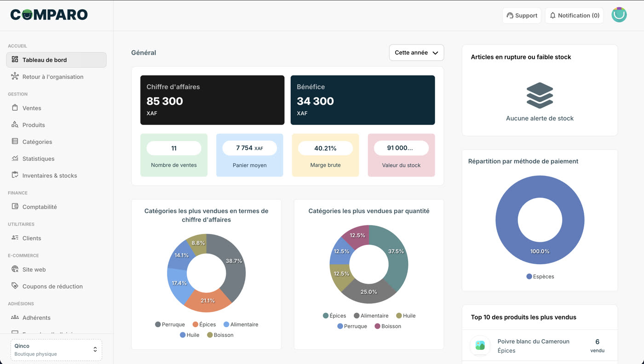Viewport: 644px width, 364px height.
Task: Click the Inventaires & stocks clipboard icon
Action: (x=15, y=175)
